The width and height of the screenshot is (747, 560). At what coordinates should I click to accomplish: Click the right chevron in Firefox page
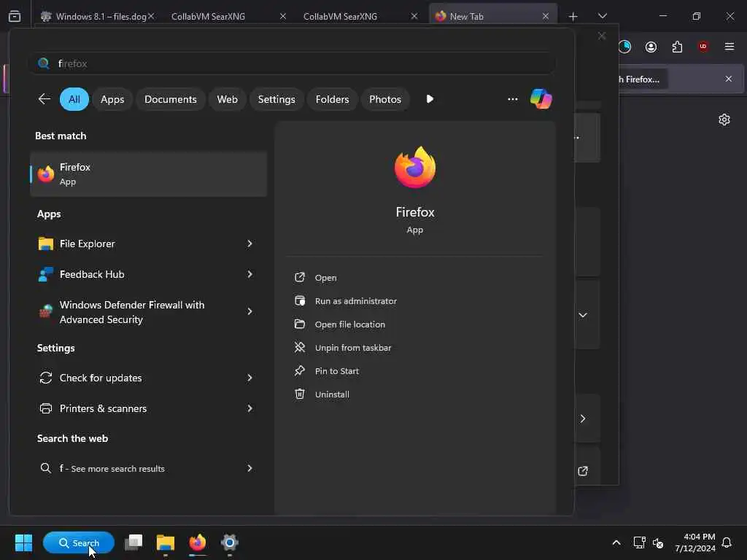tap(583, 419)
